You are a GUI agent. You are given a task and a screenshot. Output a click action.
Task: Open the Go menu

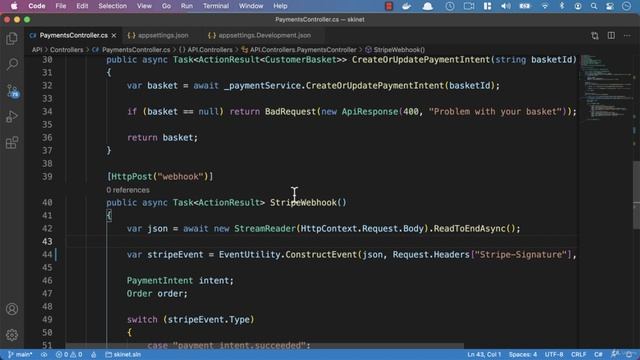coord(166,6)
